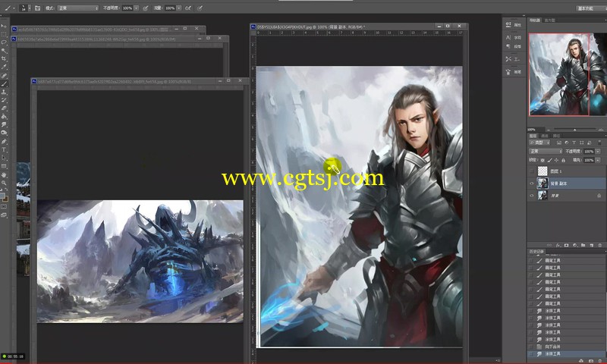Switch to 路径 tab

[556, 136]
